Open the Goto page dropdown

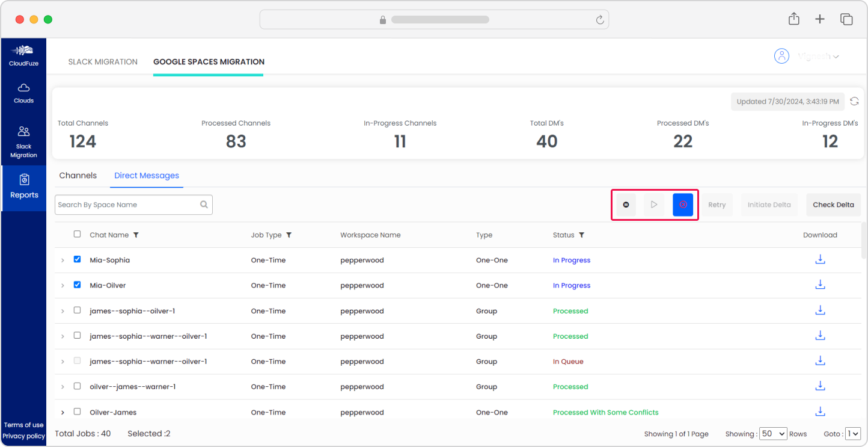[852, 434]
